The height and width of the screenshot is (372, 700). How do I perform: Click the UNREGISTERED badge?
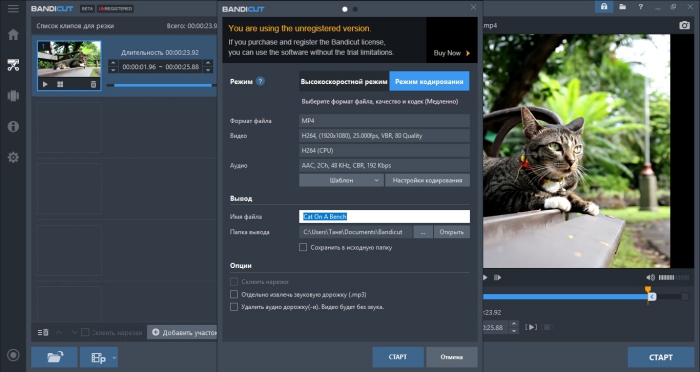[115, 8]
